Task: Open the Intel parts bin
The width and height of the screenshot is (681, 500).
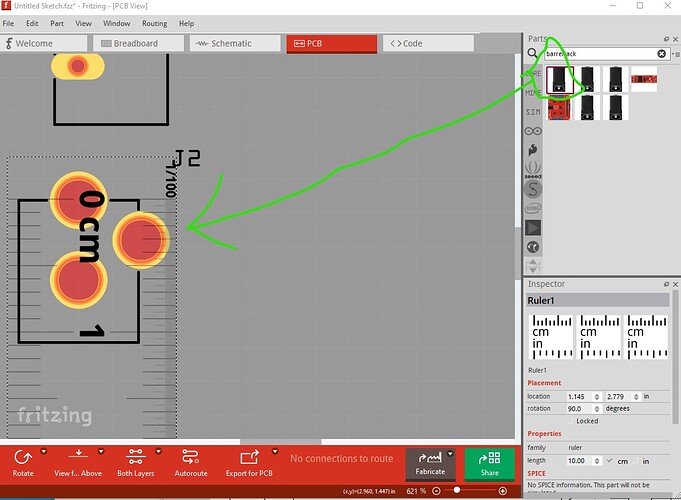Action: tap(533, 208)
